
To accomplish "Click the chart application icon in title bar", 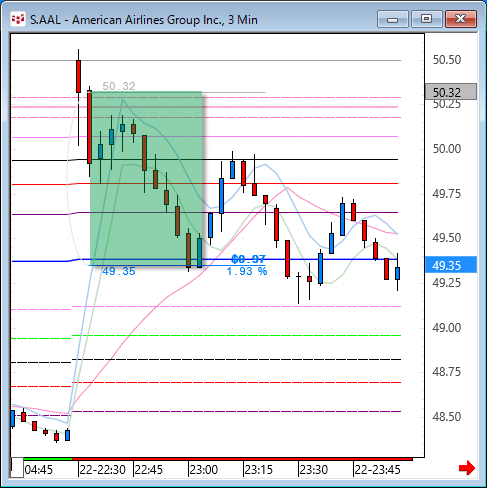I will pyautogui.click(x=18, y=20).
